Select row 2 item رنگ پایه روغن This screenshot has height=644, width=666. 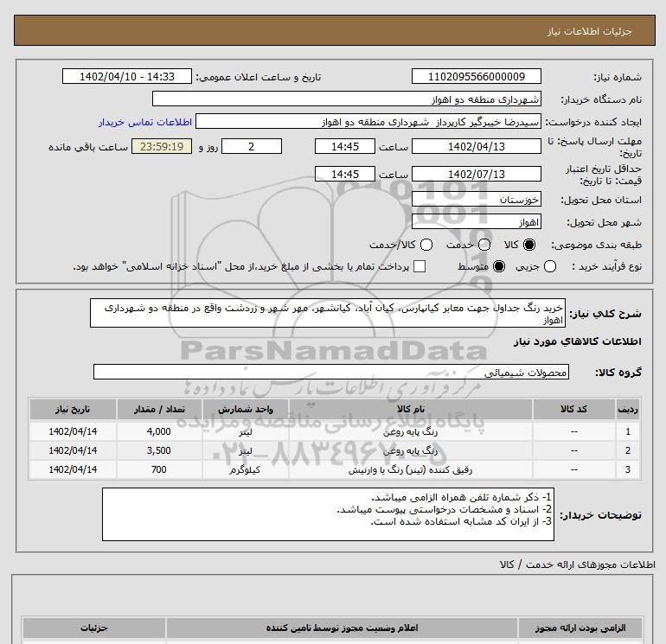click(x=410, y=451)
